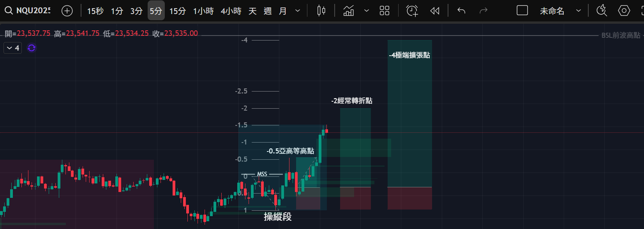The image size is (644, 229).
Task: Click the purple indicator refresh icon
Action: tap(32, 48)
